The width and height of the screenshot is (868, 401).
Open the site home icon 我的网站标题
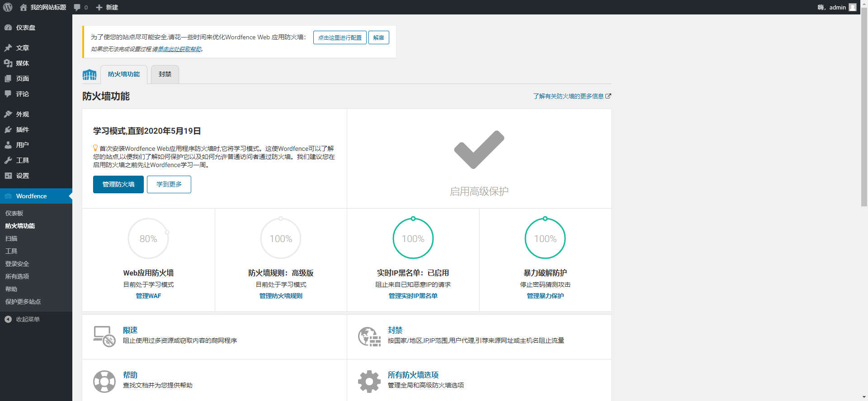coord(24,7)
